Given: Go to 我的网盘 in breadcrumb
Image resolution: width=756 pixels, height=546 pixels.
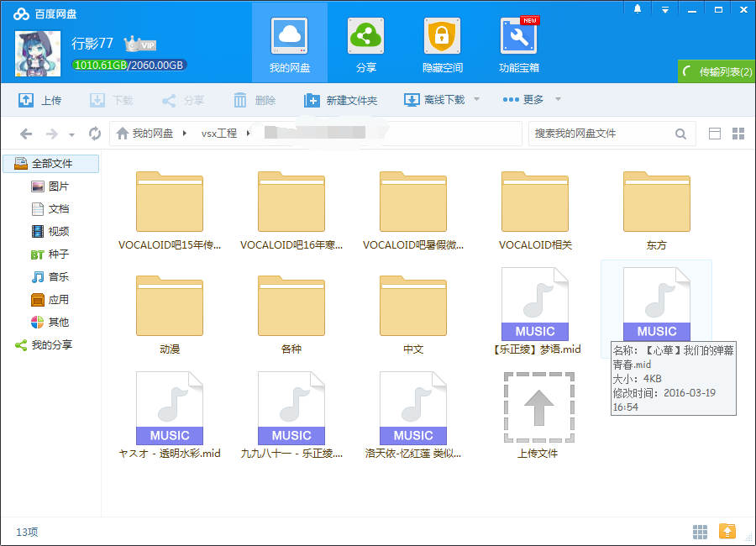Looking at the screenshot, I should click(x=145, y=133).
